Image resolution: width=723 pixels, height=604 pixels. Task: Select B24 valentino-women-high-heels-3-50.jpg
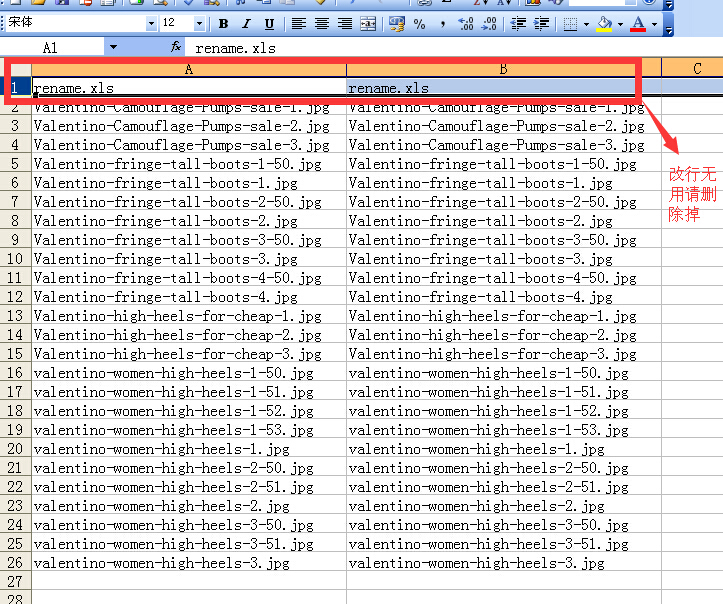tap(504, 525)
